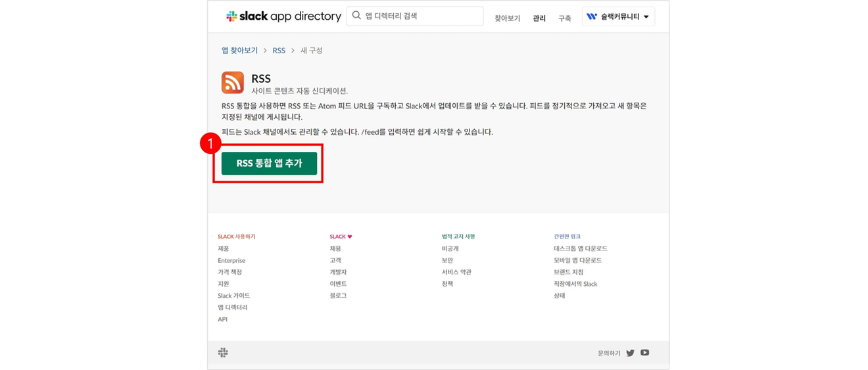
Task: Open the 채용 footer link
Action: pyautogui.click(x=335, y=248)
